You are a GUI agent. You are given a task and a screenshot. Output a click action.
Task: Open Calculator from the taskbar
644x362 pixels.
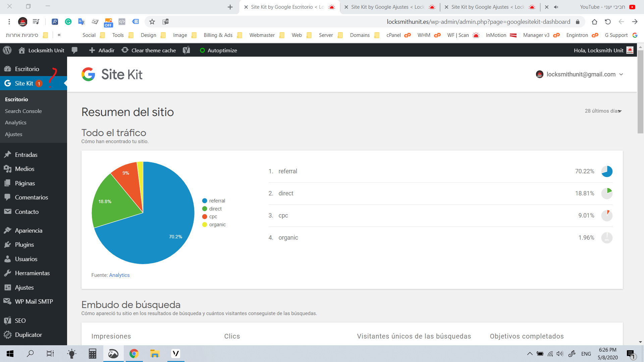[93, 354]
